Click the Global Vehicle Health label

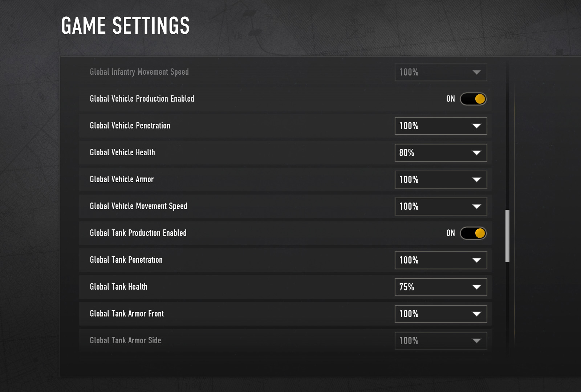pyautogui.click(x=122, y=152)
